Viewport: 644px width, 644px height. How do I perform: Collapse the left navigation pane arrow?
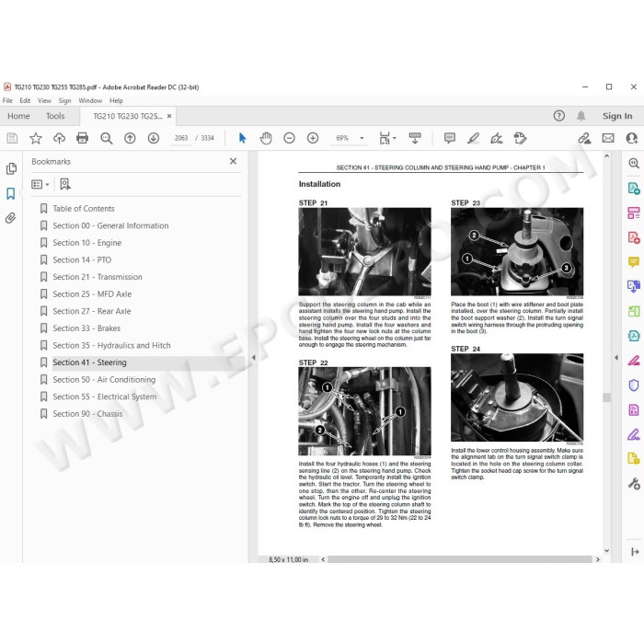[253, 358]
